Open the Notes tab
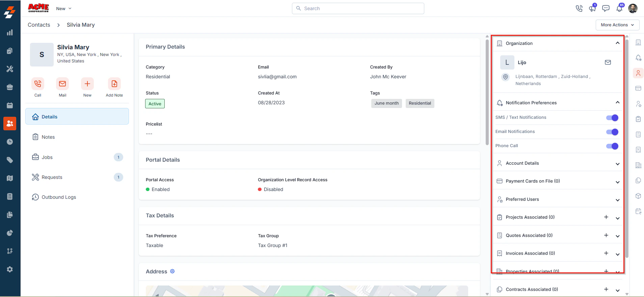Screen dimensions: 644x297 click(x=77, y=137)
